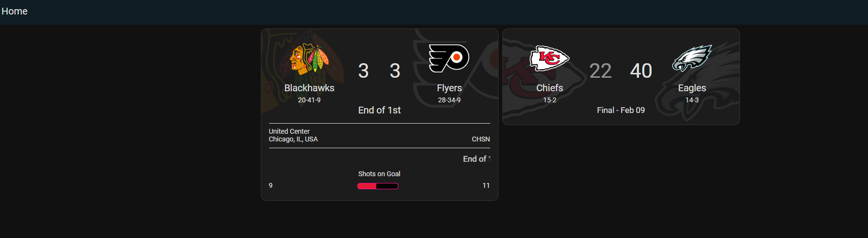Screen dimensions: 868x238
Task: Click the Kansas City Chiefs logo
Action: coord(550,58)
